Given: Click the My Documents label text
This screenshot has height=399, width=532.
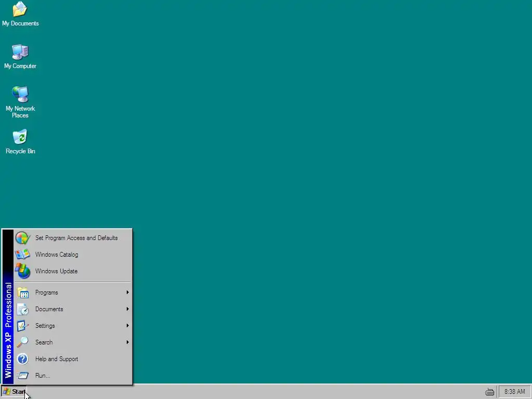Looking at the screenshot, I should coord(20,23).
